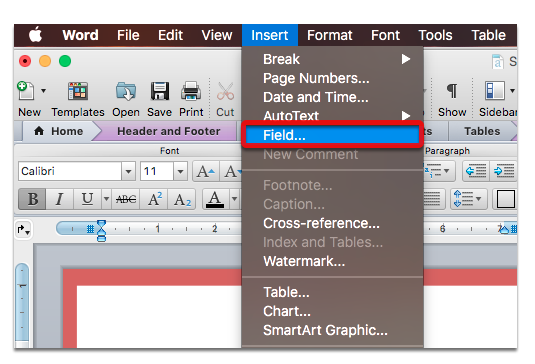Screen dimensions: 535x364
Task: Switch to Header and Footer tab
Action: [x=169, y=131]
